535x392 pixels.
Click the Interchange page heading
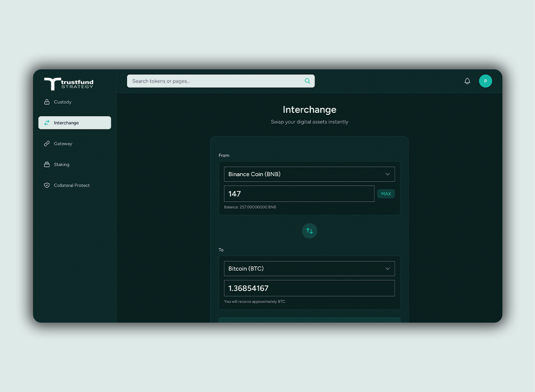tap(309, 109)
